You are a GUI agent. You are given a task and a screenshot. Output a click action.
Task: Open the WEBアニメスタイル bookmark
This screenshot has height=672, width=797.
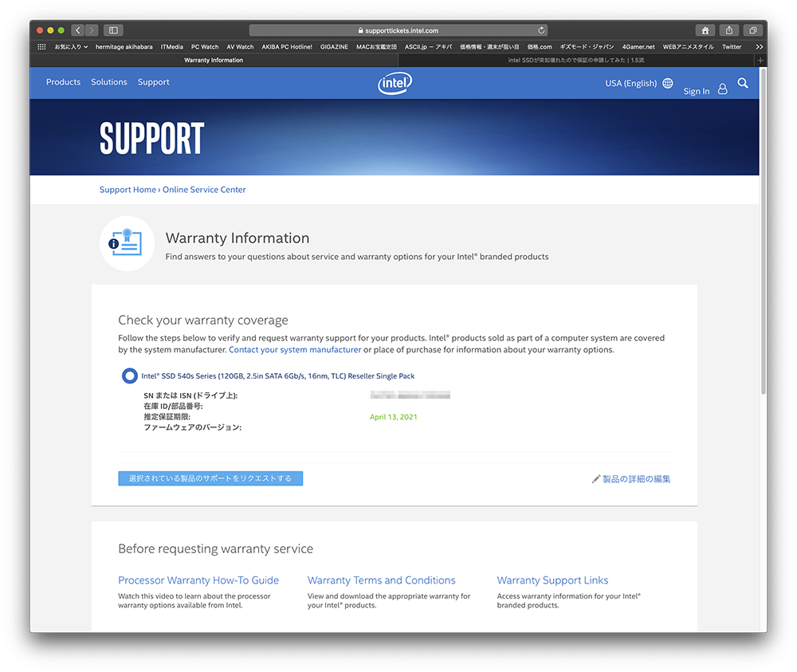tap(689, 47)
